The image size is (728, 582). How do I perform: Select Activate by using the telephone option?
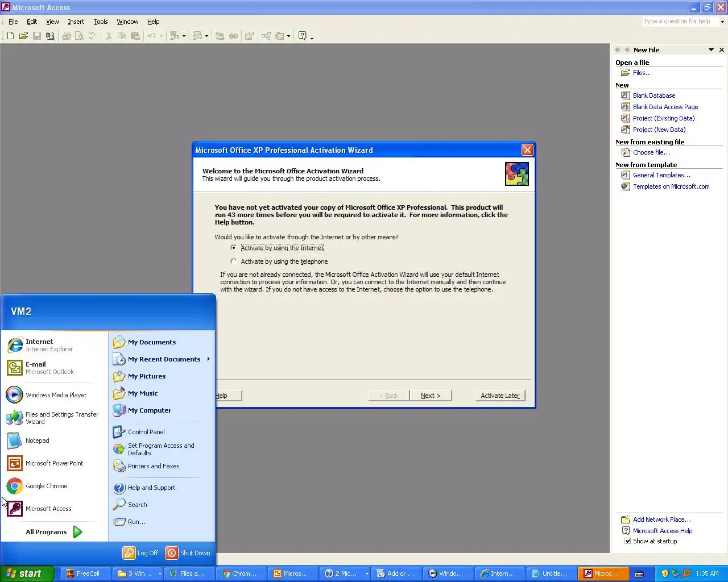233,261
